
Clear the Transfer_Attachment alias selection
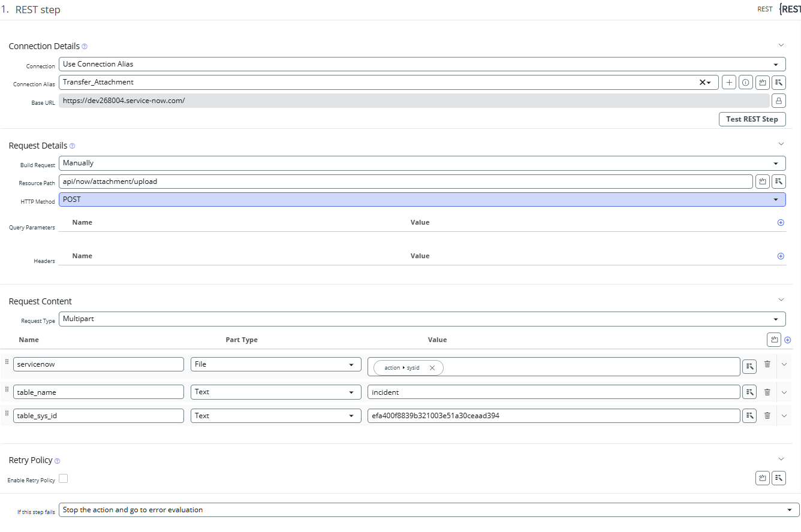click(x=702, y=82)
